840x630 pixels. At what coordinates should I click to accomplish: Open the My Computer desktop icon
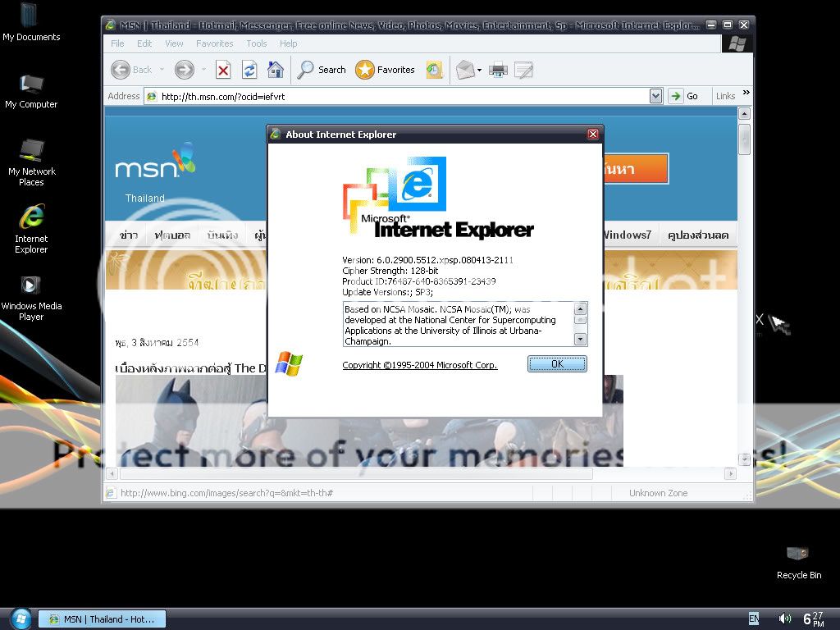31,91
